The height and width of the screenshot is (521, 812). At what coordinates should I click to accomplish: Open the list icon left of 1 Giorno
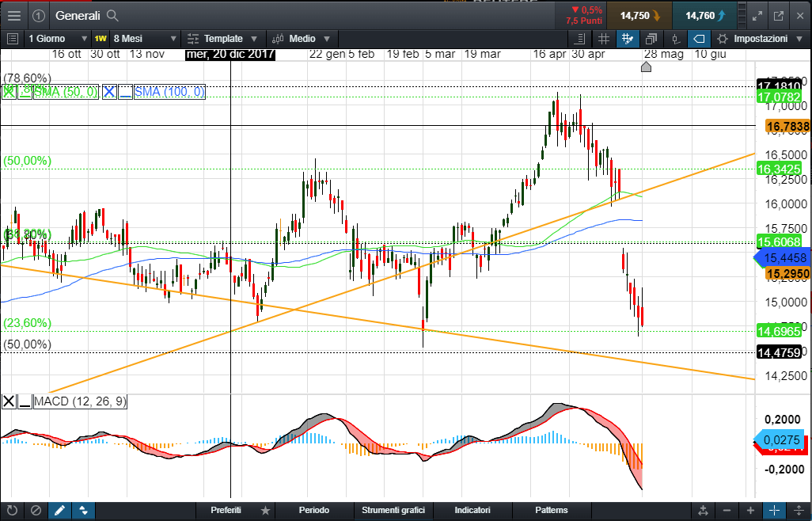point(13,39)
